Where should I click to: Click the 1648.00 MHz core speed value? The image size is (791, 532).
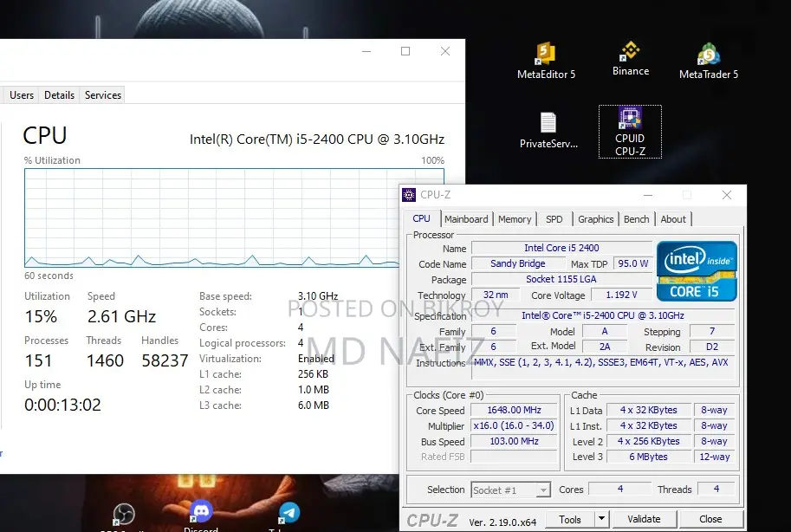click(x=514, y=411)
